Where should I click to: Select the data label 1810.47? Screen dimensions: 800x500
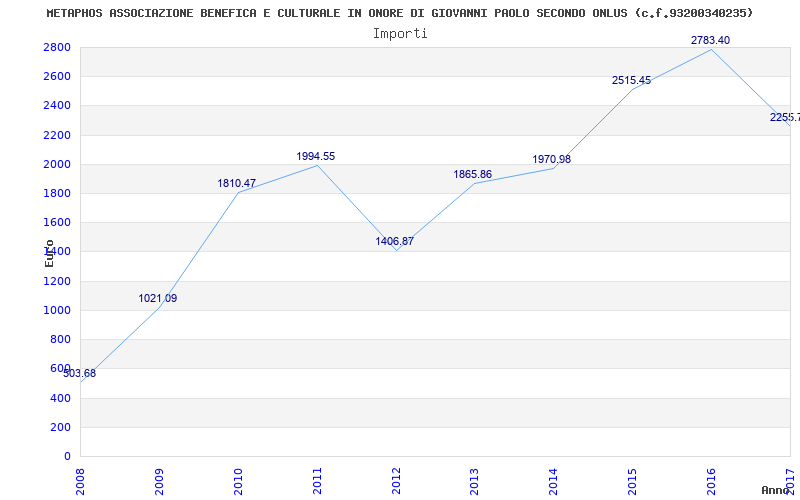click(237, 183)
